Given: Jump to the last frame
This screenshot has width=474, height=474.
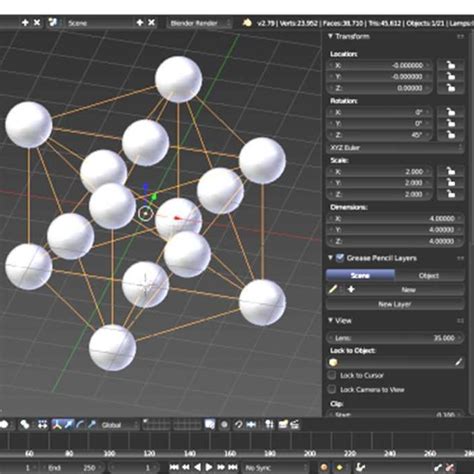Looking at the screenshot, I should (233, 468).
